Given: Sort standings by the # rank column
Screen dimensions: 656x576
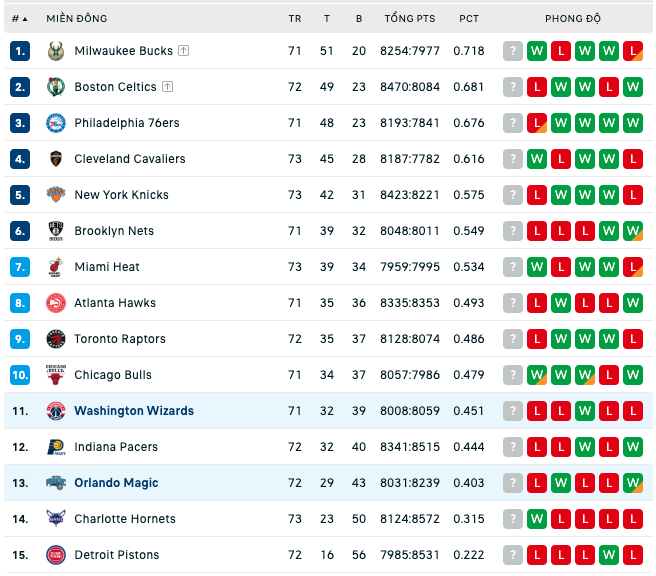Looking at the screenshot, I should (x=19, y=19).
